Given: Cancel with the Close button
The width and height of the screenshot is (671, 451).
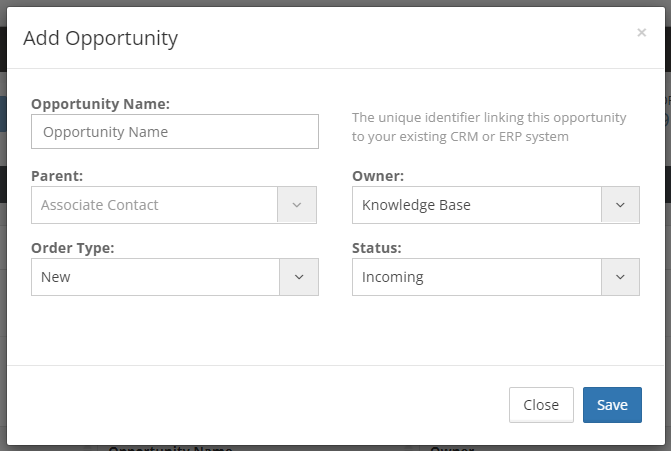Looking at the screenshot, I should [541, 405].
